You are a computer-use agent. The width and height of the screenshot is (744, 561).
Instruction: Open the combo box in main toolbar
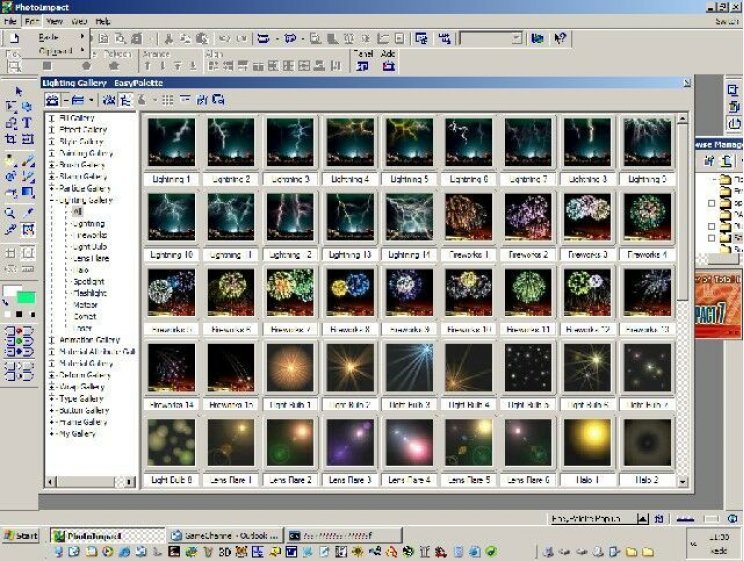pos(491,38)
